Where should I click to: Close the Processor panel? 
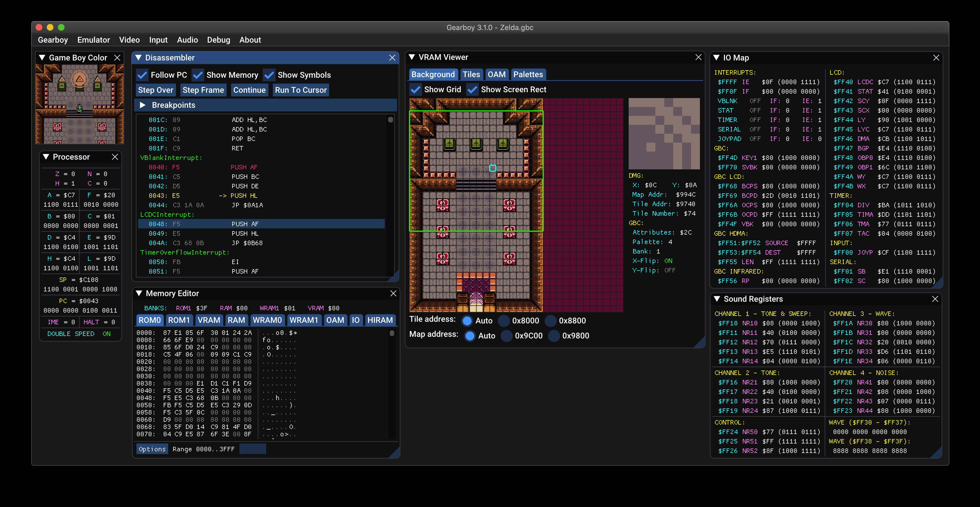(x=115, y=157)
